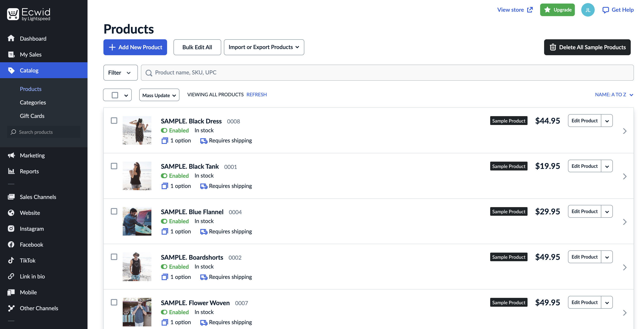Click the Refresh link above the product list
Screen dimensions: 644x329
pos(257,95)
